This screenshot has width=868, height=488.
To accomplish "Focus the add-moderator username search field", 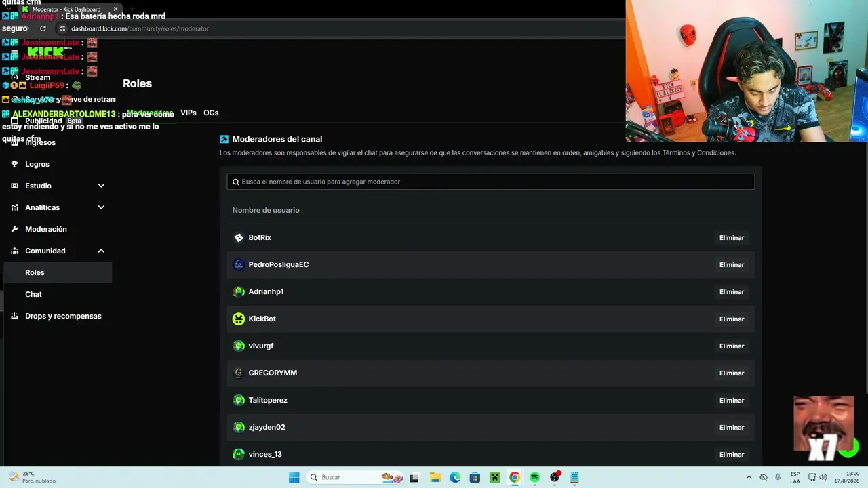I will coord(491,182).
